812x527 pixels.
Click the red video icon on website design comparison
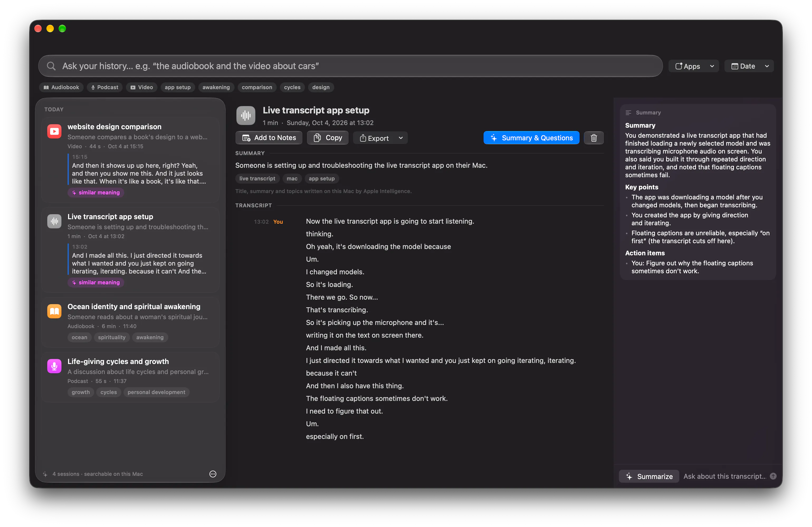(54, 131)
